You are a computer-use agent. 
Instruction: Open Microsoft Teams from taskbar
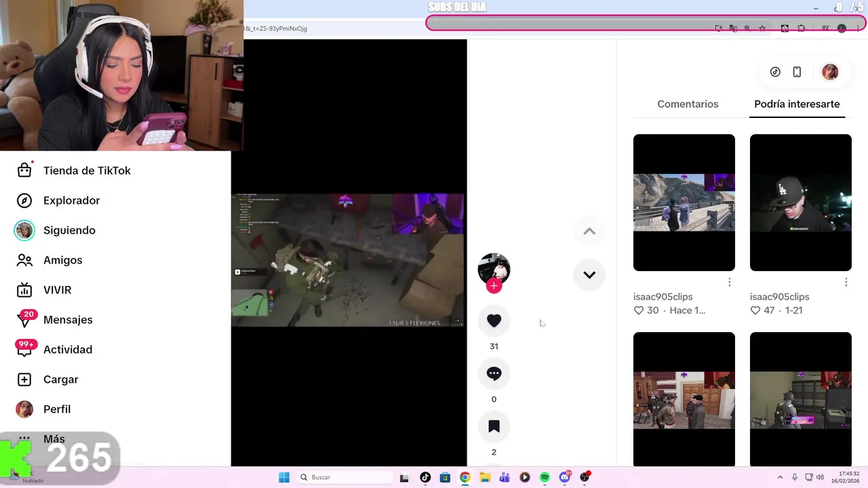click(x=505, y=477)
